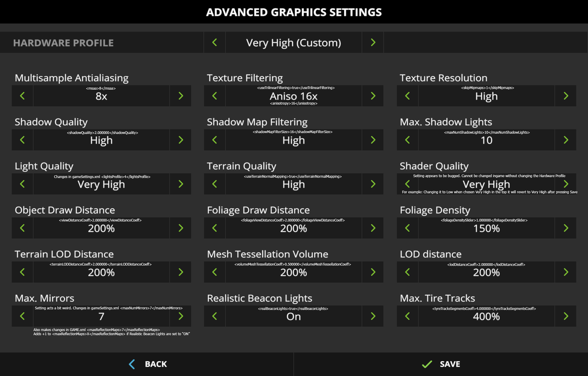
Task: Decrease Multisample Antialiasing with left arrow
Action: point(22,96)
